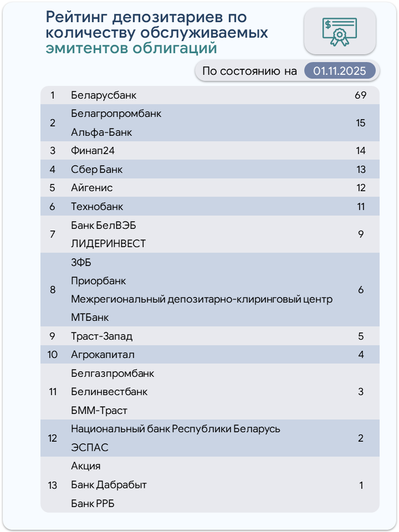Screen dimensions: 399x532
Task: Select Белагропромбанк in the list
Action: pos(116,114)
